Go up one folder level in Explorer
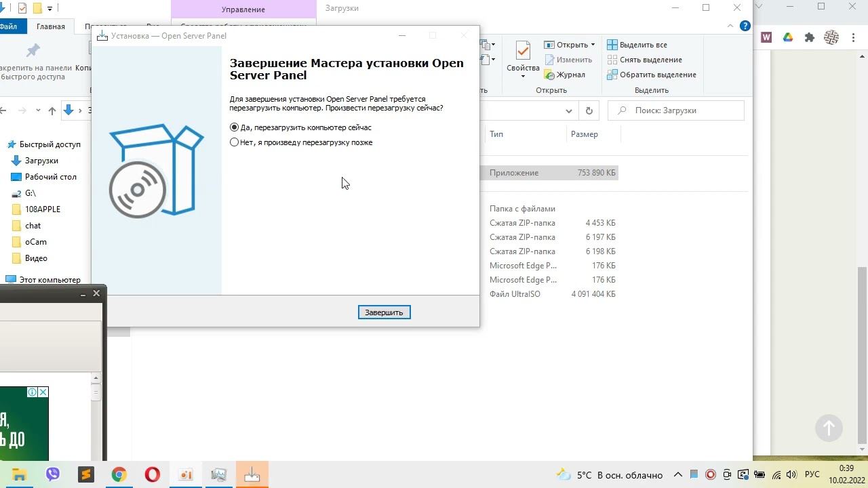This screenshot has width=868, height=488. [x=53, y=110]
